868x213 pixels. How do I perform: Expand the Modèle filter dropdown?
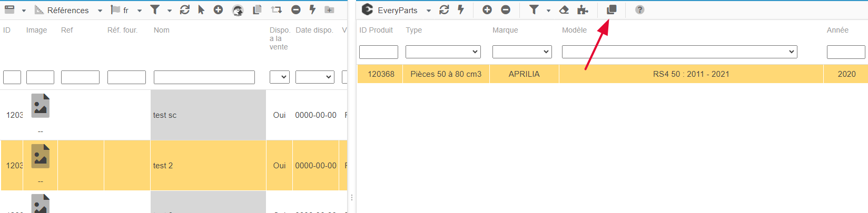(679, 52)
